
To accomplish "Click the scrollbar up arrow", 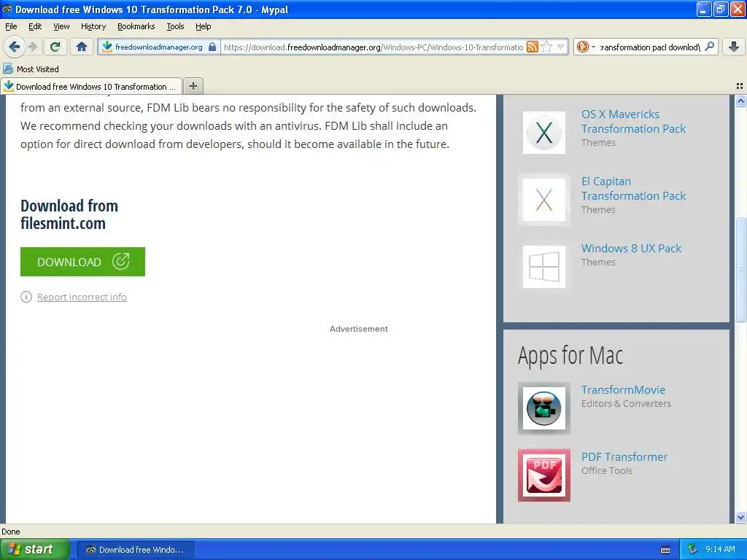I will coord(740,101).
